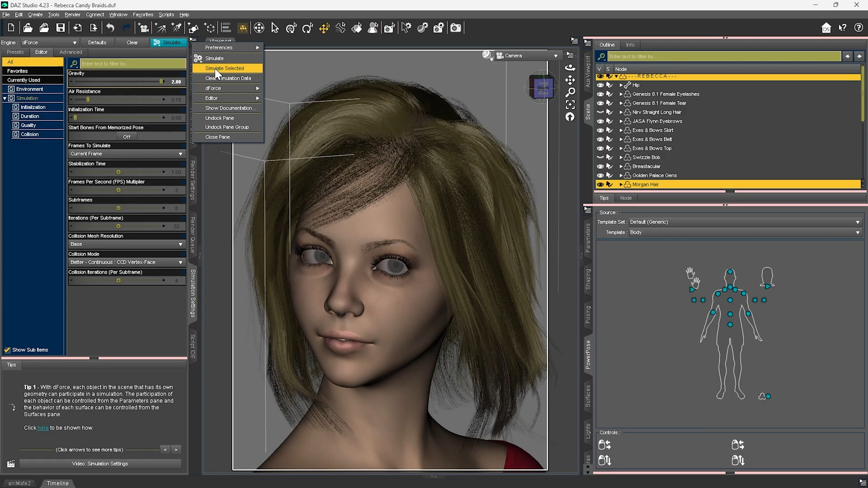Click the Simulation Settings filter text field
The height and width of the screenshot is (488, 868).
(133, 64)
